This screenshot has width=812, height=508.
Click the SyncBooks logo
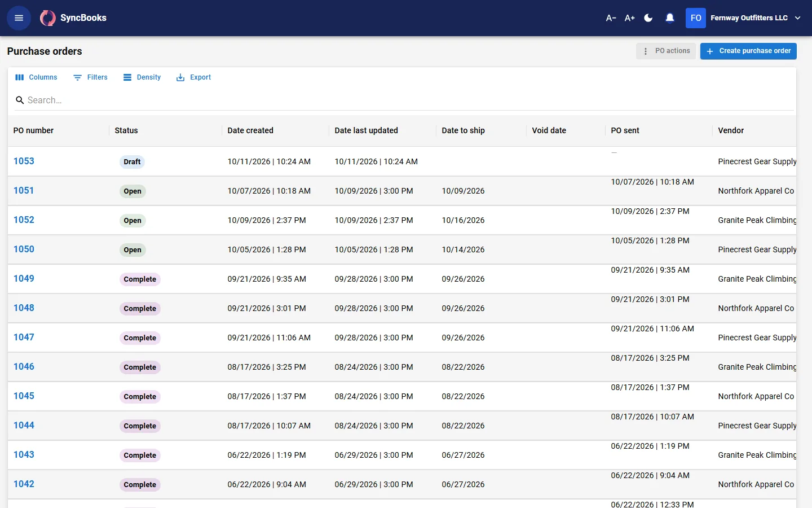click(x=73, y=18)
